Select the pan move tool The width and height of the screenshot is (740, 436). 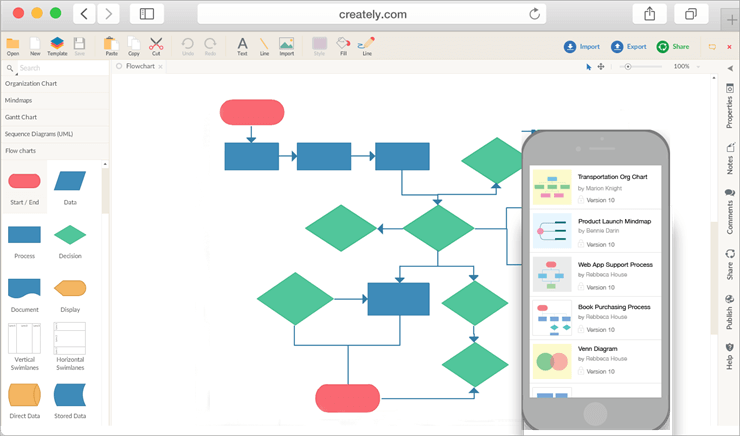[x=601, y=67]
